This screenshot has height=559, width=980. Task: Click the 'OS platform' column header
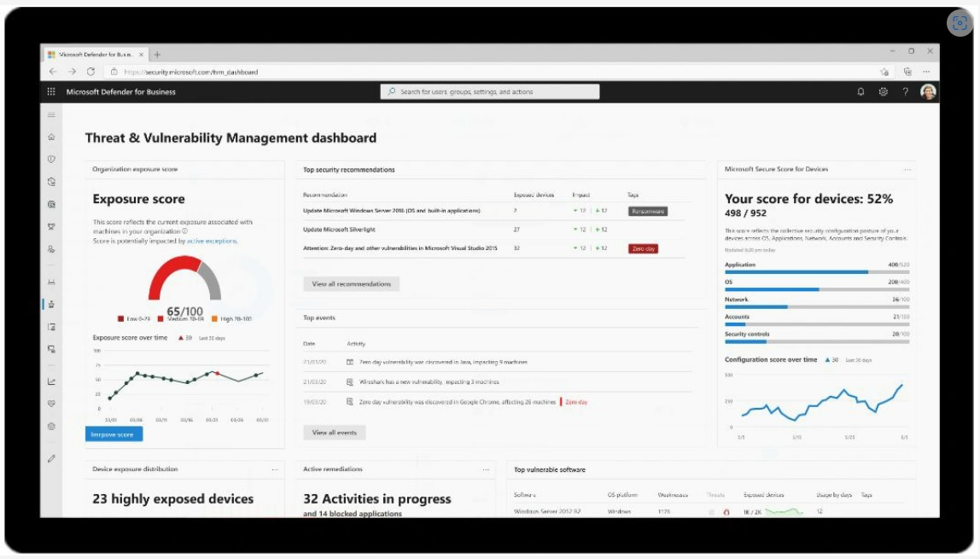(622, 495)
